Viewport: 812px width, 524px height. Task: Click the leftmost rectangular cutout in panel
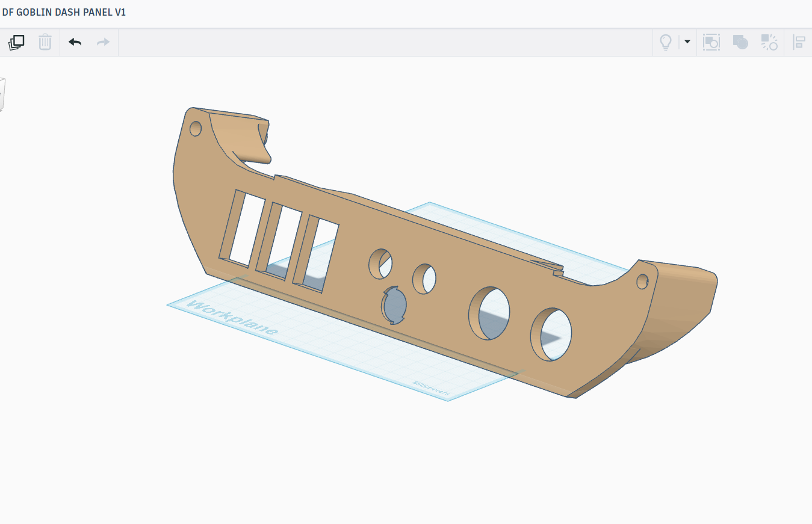pos(242,229)
